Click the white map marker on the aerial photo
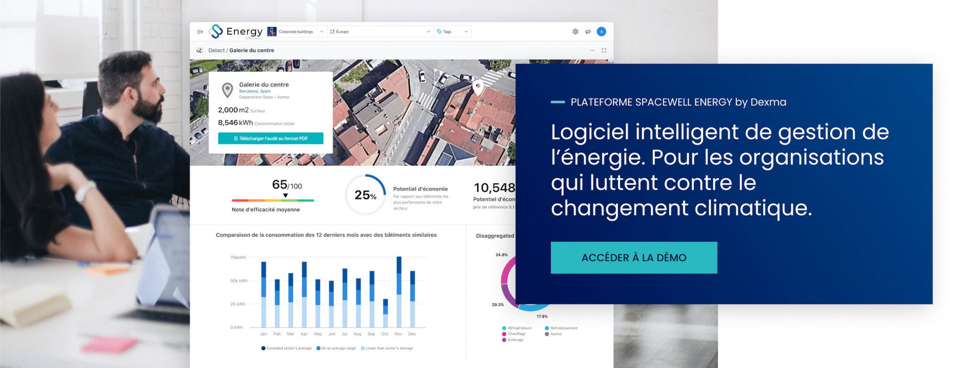The height and width of the screenshot is (368, 980). [x=478, y=88]
